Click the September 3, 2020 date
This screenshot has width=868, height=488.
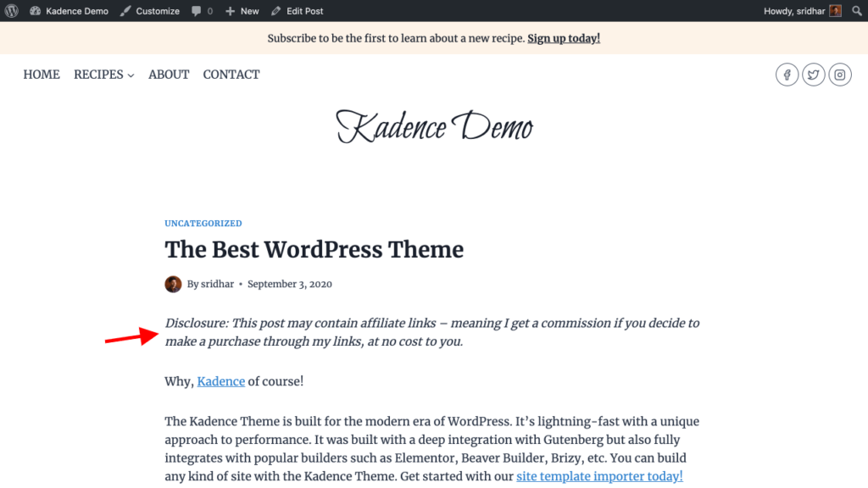click(290, 284)
